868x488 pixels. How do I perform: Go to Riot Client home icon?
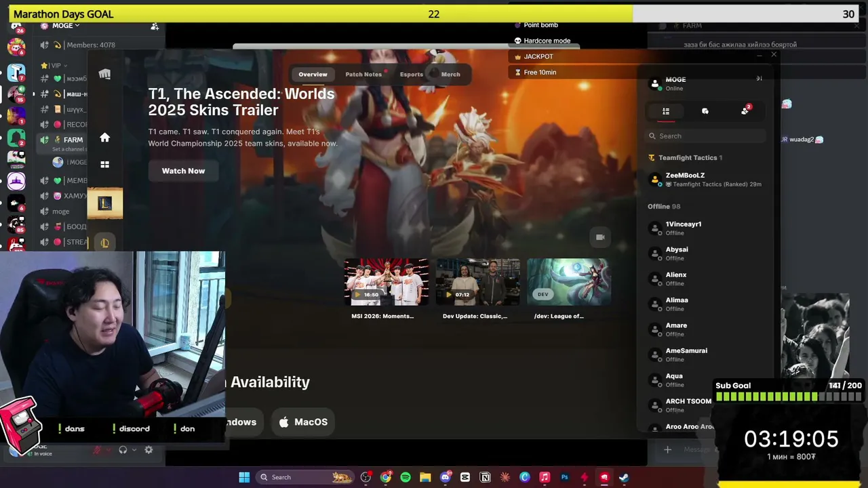click(104, 138)
